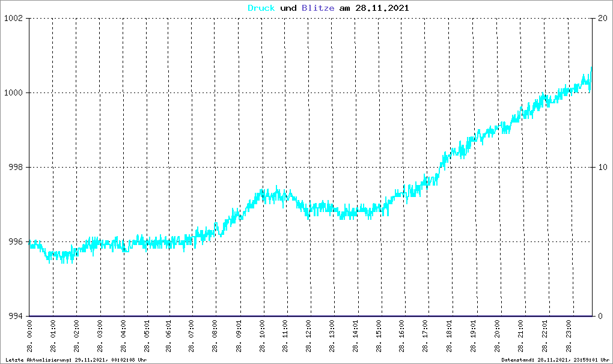Screen dimensions: 613x364
Task: Click the word "Blitze" in the chart title
Action: pyautogui.click(x=318, y=8)
